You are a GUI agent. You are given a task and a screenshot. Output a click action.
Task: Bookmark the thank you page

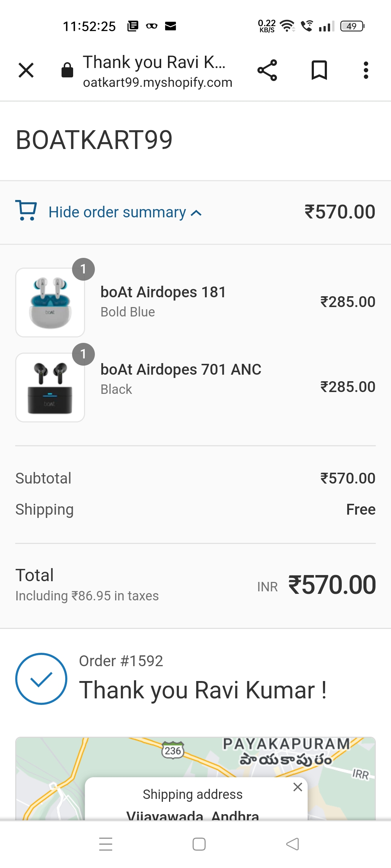point(319,70)
